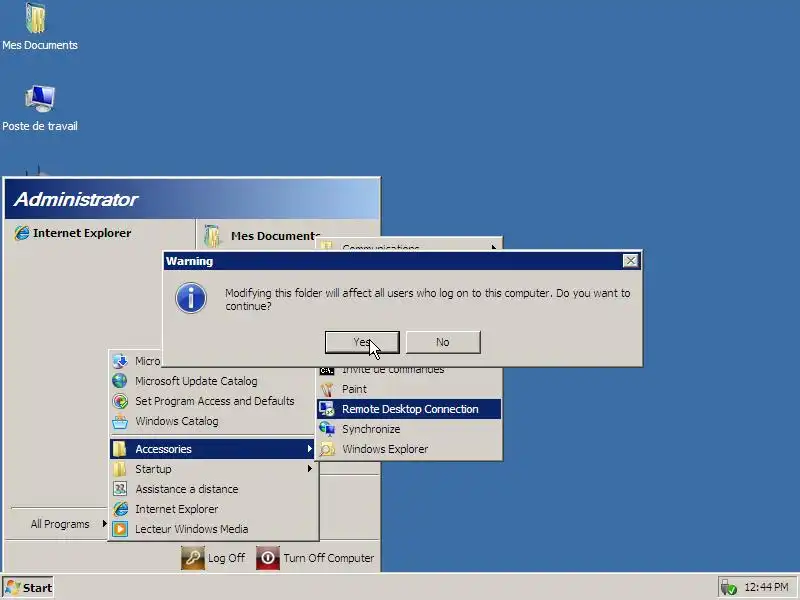Decline the warning with No
The height and width of the screenshot is (600, 800).
pyautogui.click(x=443, y=342)
